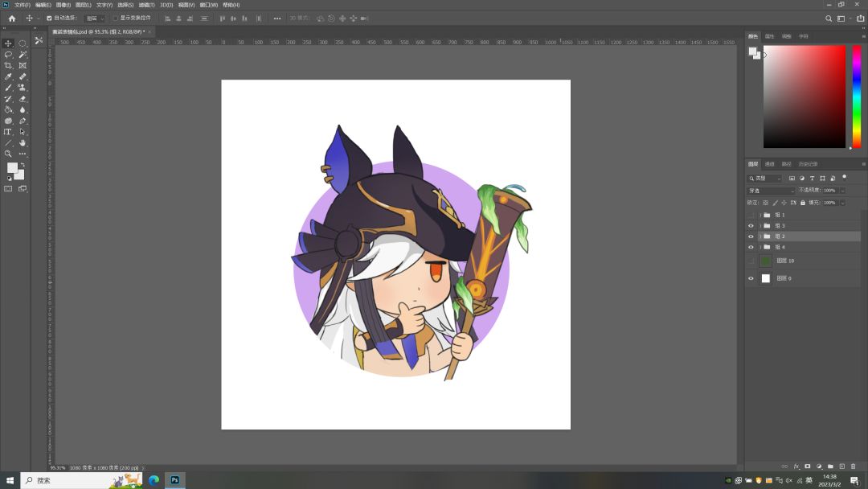Hide the 组 3 layer group
This screenshot has width=868, height=489.
pos(751,226)
